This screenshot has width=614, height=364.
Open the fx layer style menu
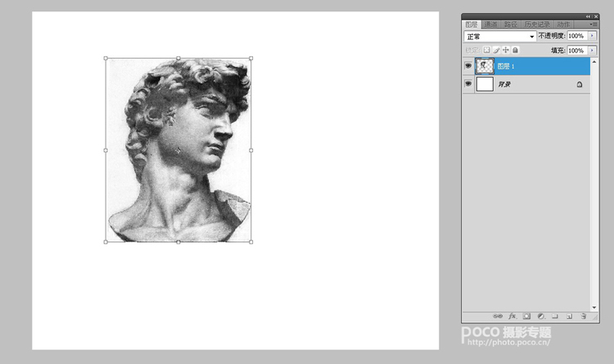[512, 316]
